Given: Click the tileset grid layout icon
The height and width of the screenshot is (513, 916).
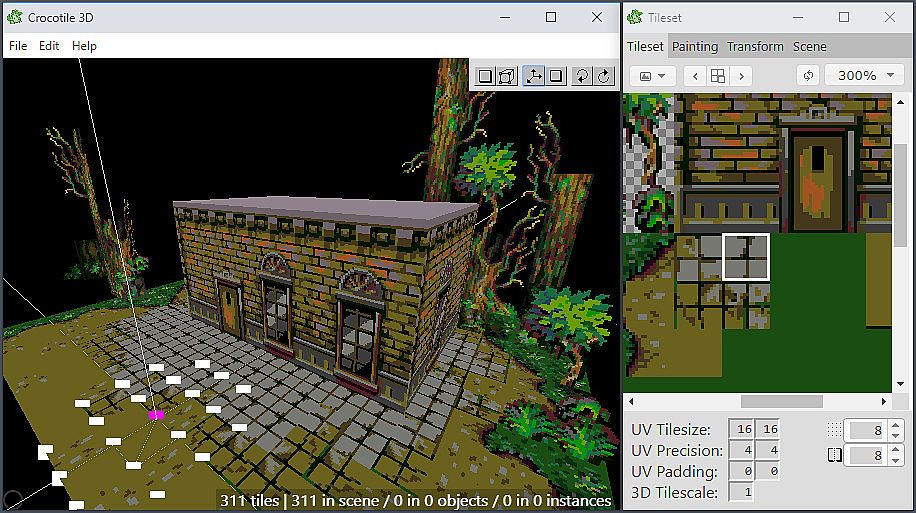Looking at the screenshot, I should (718, 76).
